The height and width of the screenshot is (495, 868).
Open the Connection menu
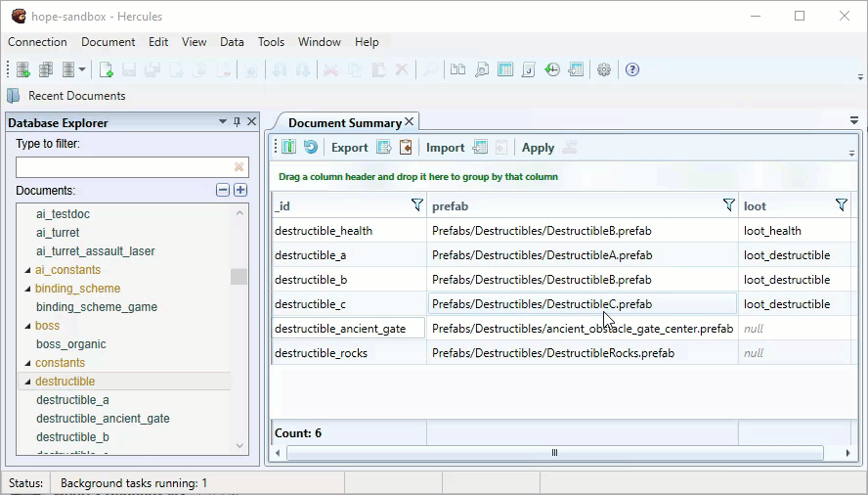click(x=37, y=42)
